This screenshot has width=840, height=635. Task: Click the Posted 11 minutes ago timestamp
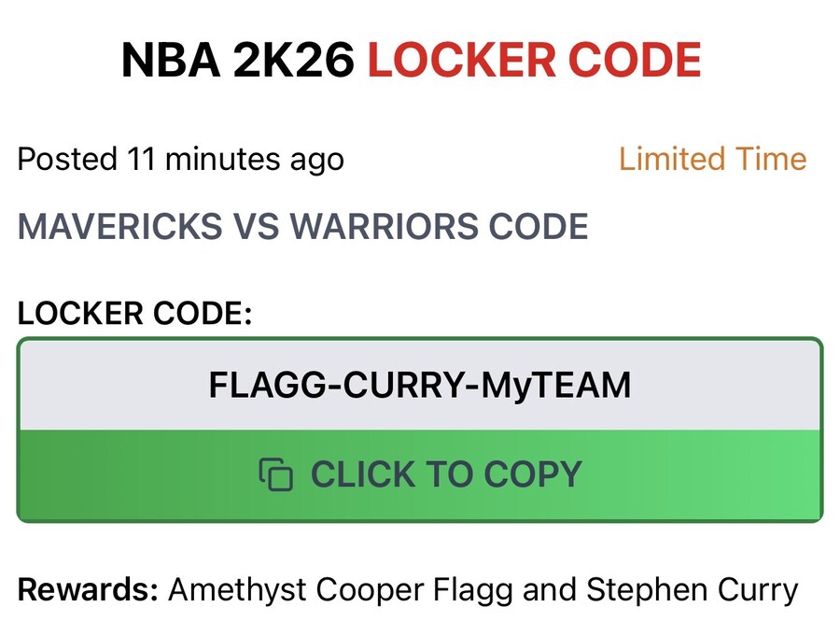(181, 160)
